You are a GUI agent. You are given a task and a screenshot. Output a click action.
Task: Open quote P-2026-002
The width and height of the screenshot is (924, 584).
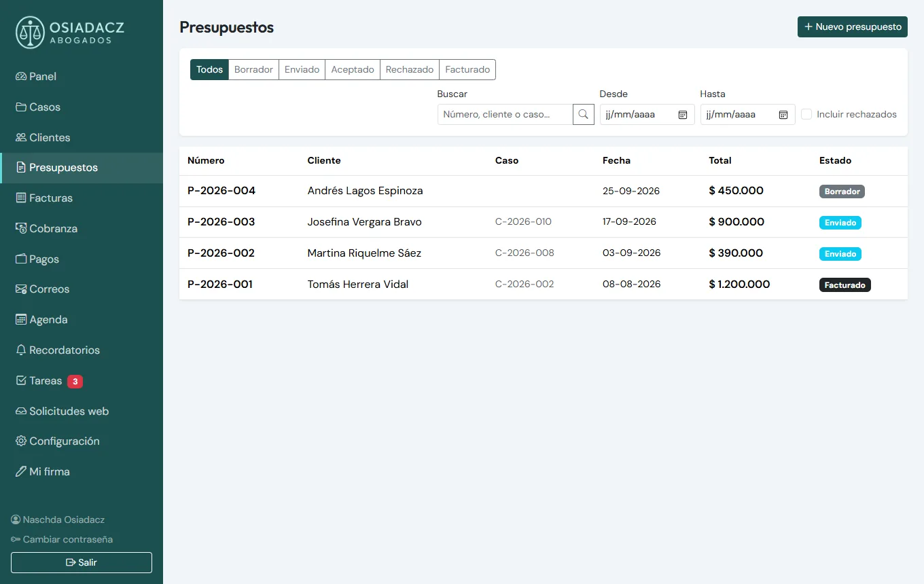click(221, 253)
